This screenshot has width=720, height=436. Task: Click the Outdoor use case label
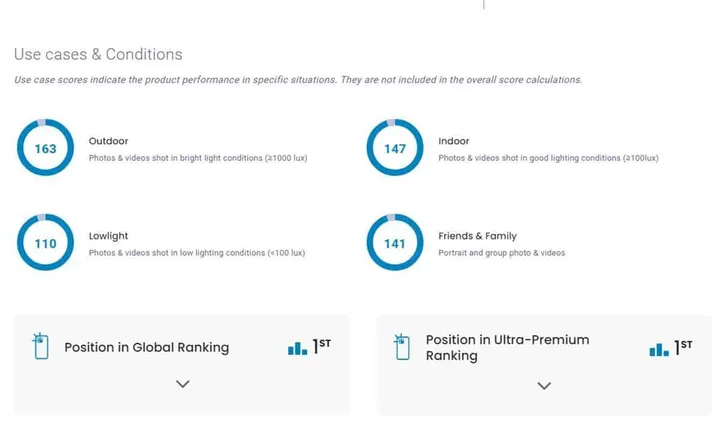click(x=108, y=142)
